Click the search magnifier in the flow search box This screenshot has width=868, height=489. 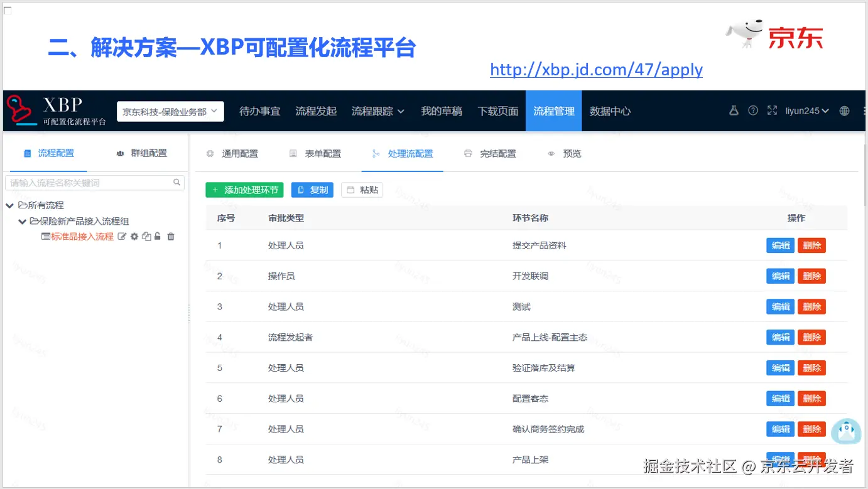[177, 183]
